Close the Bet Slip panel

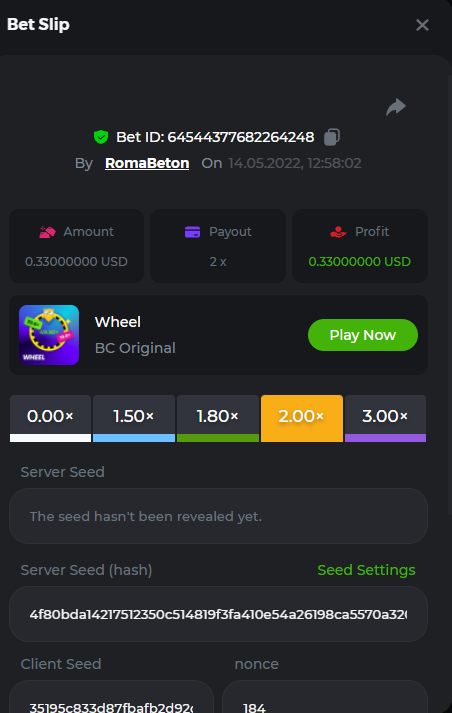click(422, 25)
